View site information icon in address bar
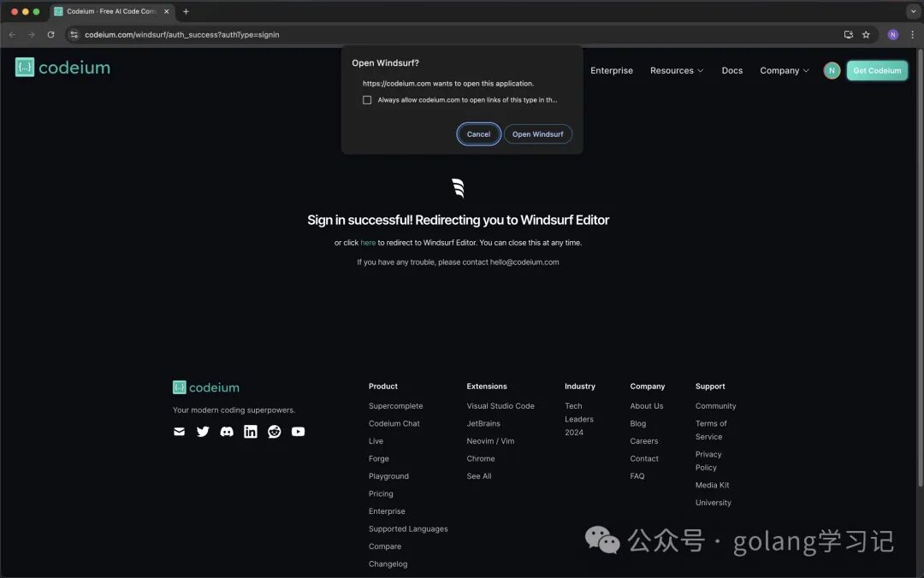This screenshot has height=578, width=924. point(74,35)
